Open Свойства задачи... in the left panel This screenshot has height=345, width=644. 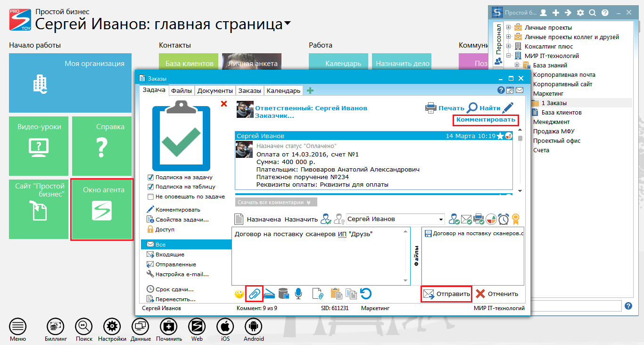tap(182, 220)
